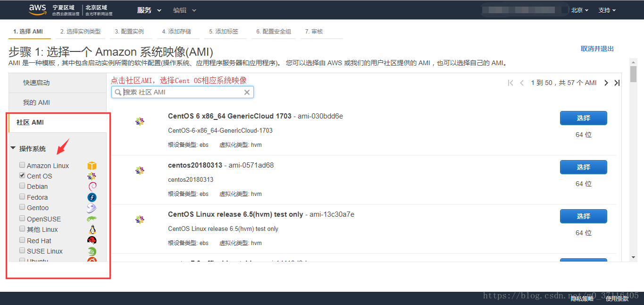The width and height of the screenshot is (644, 305).
Task: Check the Gentoo checkbox
Action: [x=22, y=207]
